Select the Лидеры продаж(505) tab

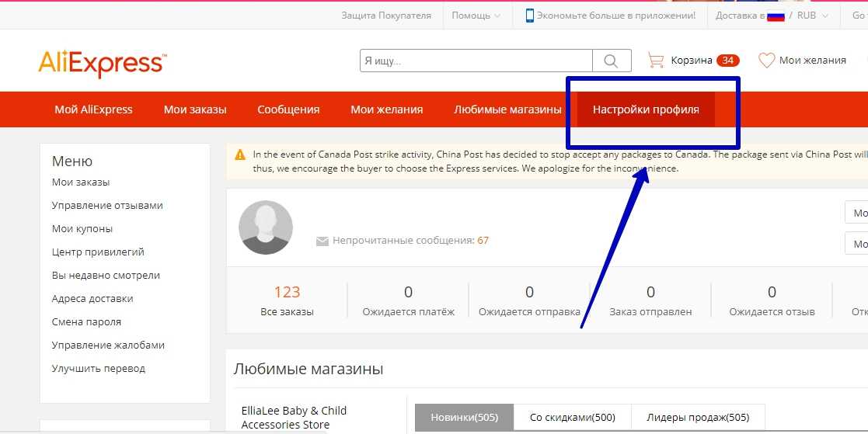(x=698, y=418)
